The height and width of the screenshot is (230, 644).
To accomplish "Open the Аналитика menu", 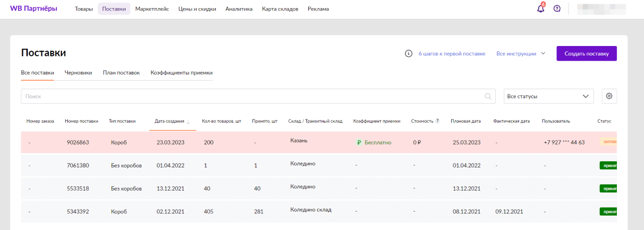I will 239,9.
